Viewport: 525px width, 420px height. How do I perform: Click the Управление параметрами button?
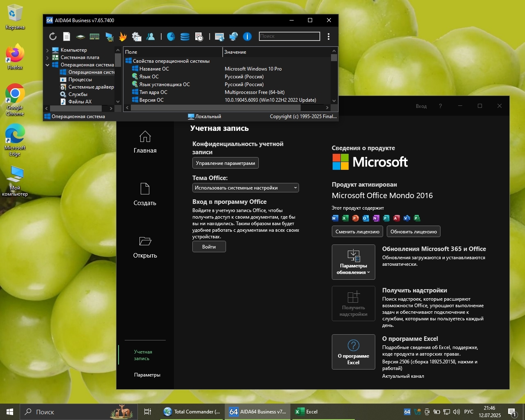pos(226,163)
